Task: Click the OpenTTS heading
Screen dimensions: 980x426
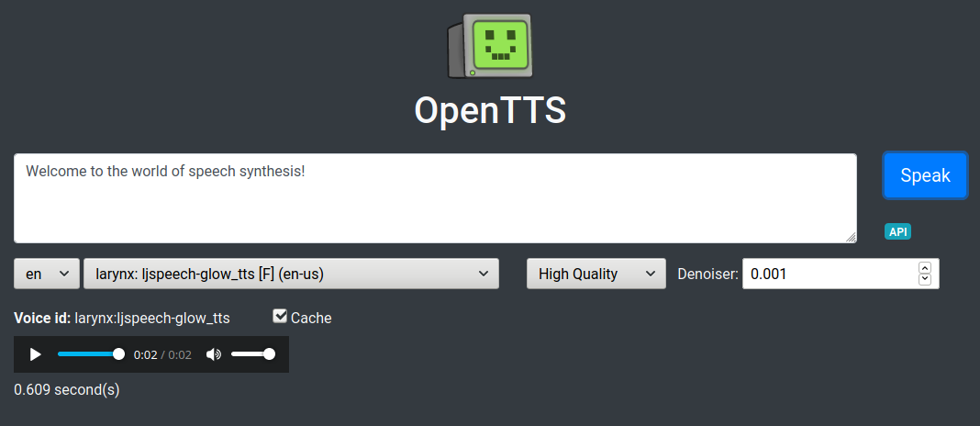Action: 490,111
